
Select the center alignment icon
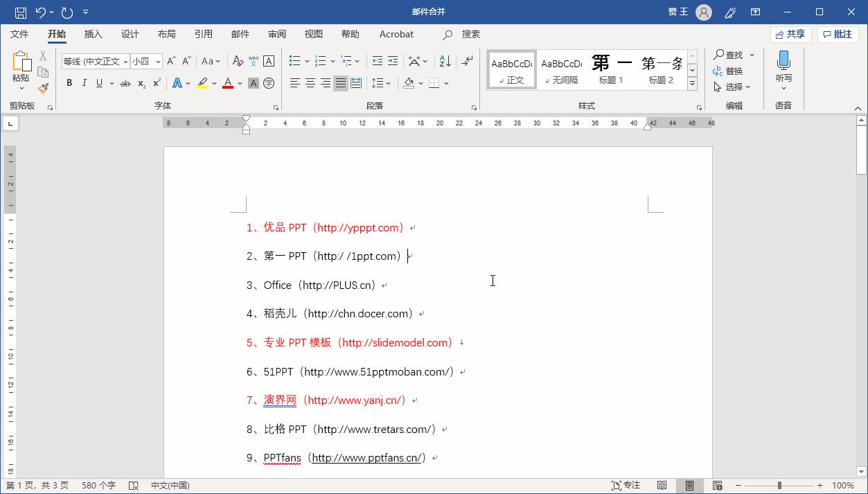point(309,82)
